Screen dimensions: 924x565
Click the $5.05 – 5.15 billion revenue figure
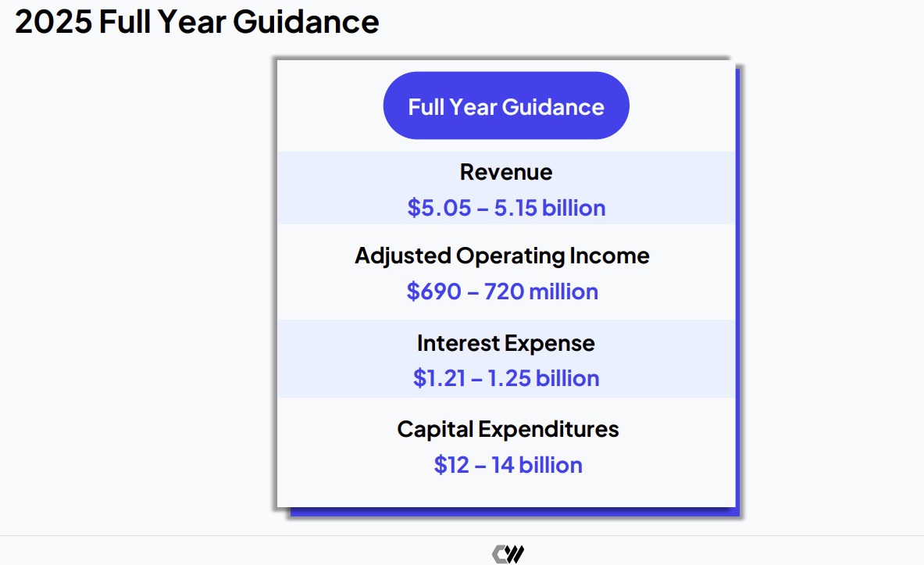click(506, 208)
